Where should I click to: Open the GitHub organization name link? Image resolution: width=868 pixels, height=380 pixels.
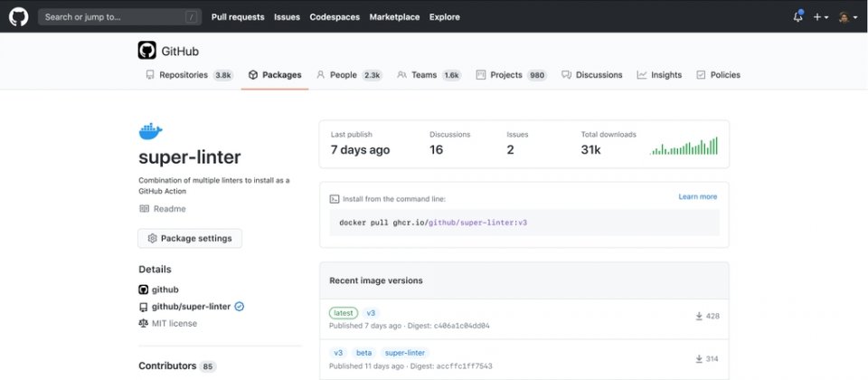coord(180,52)
